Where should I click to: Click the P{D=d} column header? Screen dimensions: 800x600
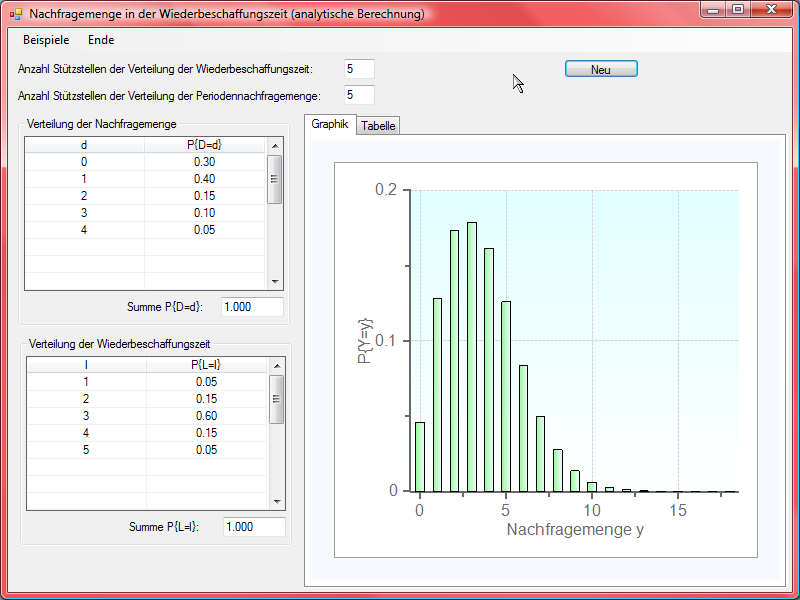pos(204,145)
